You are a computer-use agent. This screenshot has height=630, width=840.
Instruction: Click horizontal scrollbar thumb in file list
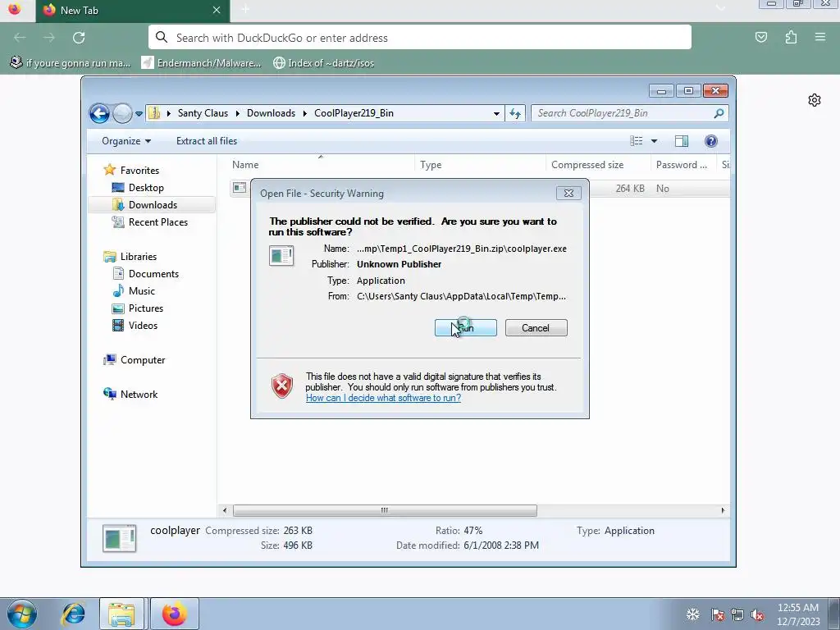385,510
